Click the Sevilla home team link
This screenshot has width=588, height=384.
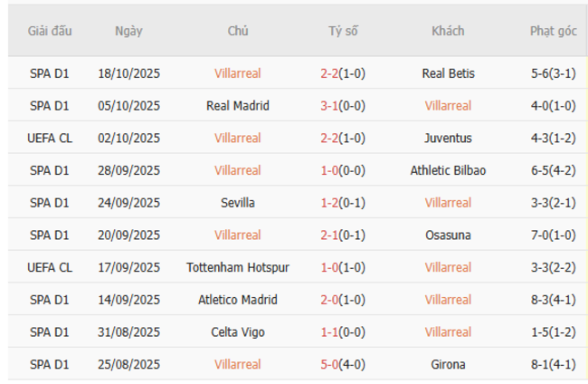238,203
